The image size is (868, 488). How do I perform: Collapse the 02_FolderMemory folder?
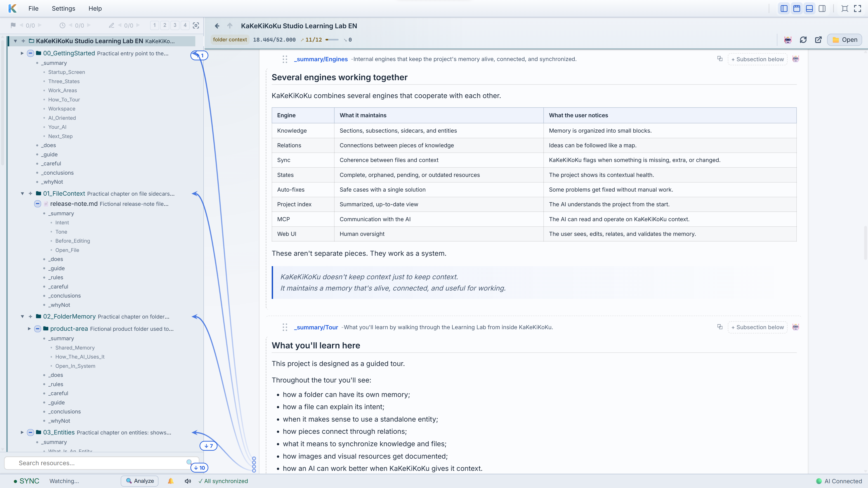coord(22,317)
